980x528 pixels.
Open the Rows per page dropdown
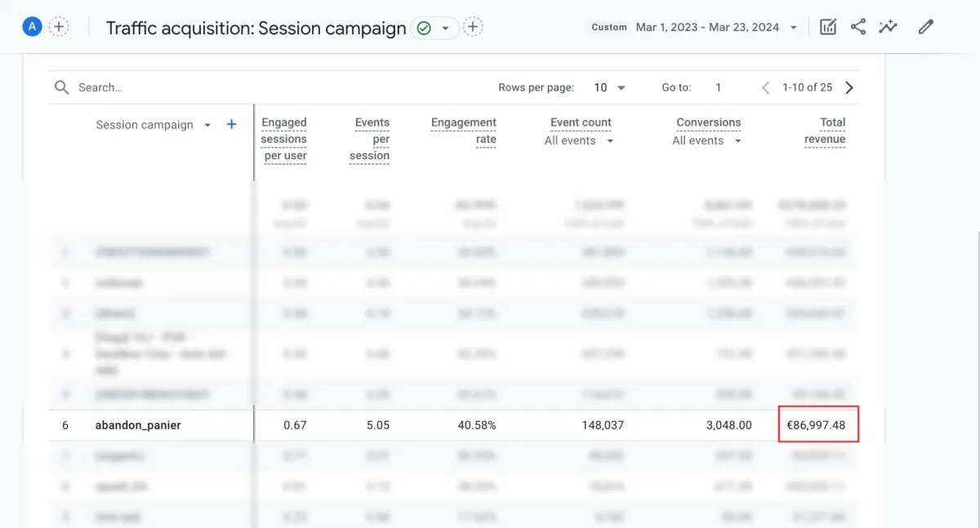[611, 87]
